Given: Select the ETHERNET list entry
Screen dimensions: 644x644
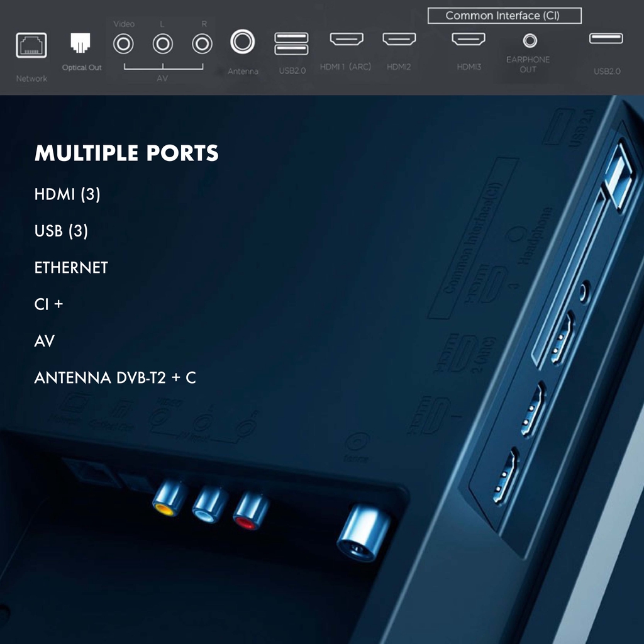Looking at the screenshot, I should [71, 268].
